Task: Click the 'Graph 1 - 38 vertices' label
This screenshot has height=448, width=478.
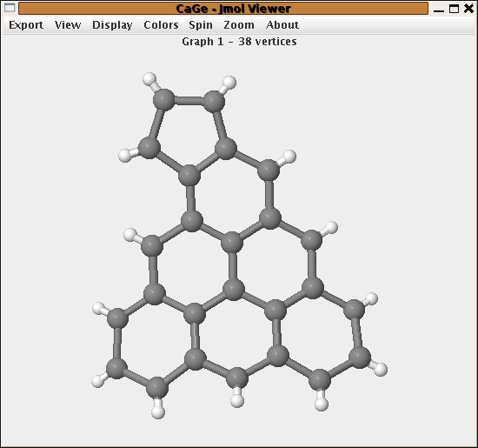Action: click(x=239, y=42)
